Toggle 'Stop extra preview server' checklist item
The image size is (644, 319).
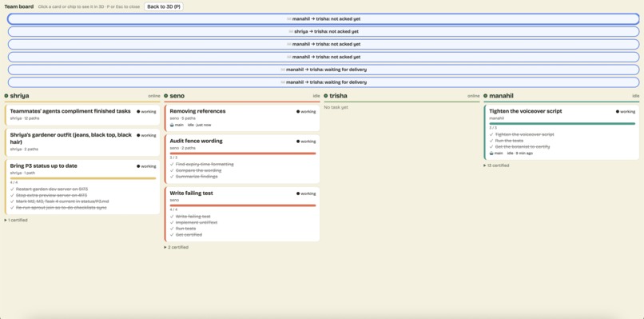coord(49,195)
